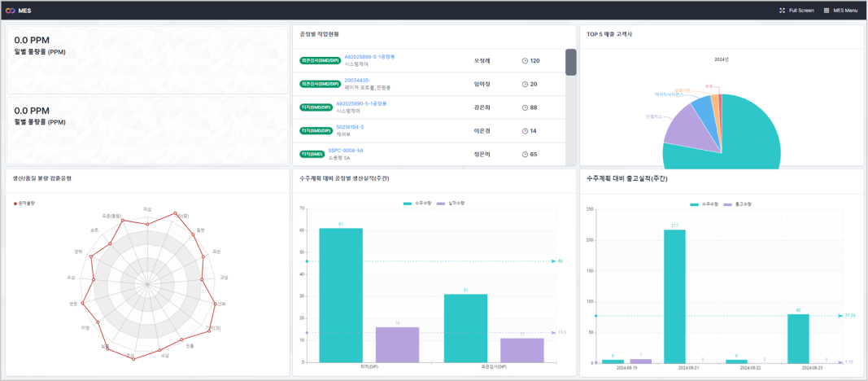Click the MES Menu text
Viewport: 868px width, 381px height.
click(x=845, y=11)
